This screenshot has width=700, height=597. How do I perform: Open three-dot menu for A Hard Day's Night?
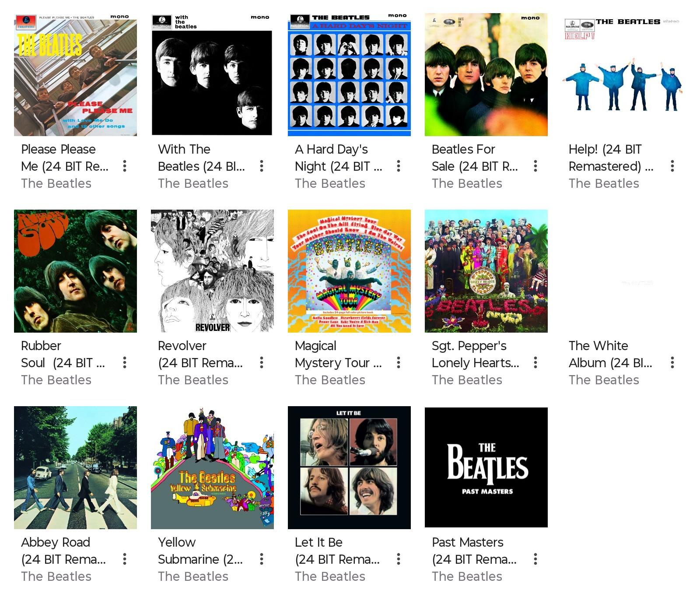399,166
